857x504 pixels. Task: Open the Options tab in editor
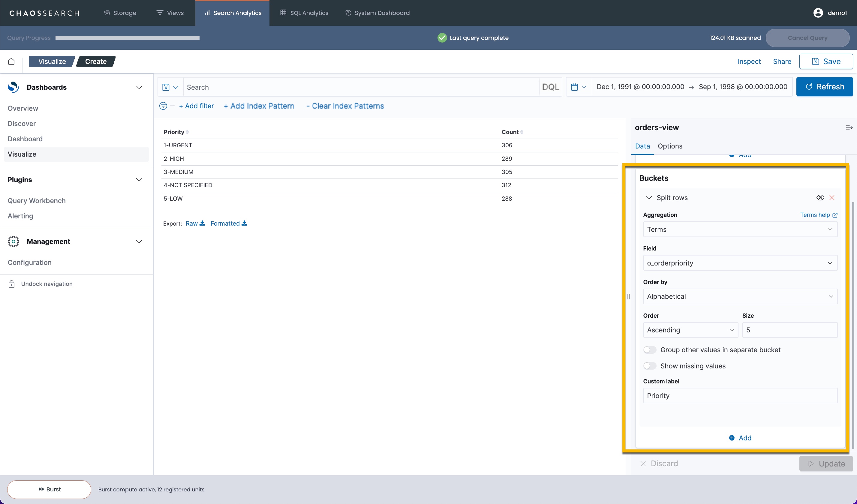point(670,146)
